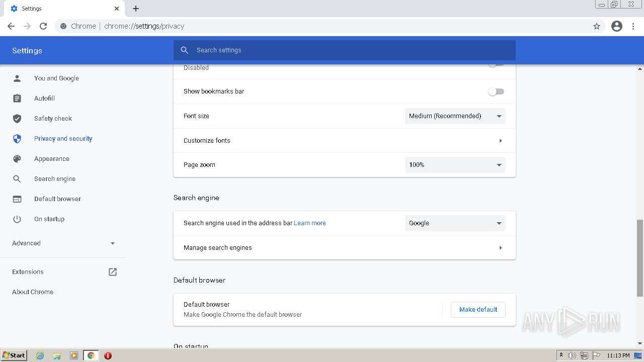Screen dimensions: 644x362
Task: Open the Learn more link
Action: point(310,223)
